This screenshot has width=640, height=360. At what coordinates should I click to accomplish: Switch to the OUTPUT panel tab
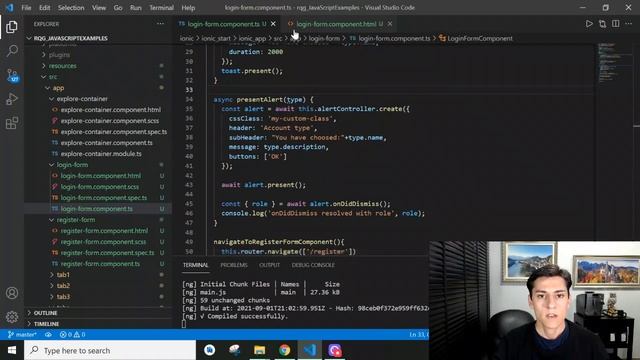click(x=269, y=265)
